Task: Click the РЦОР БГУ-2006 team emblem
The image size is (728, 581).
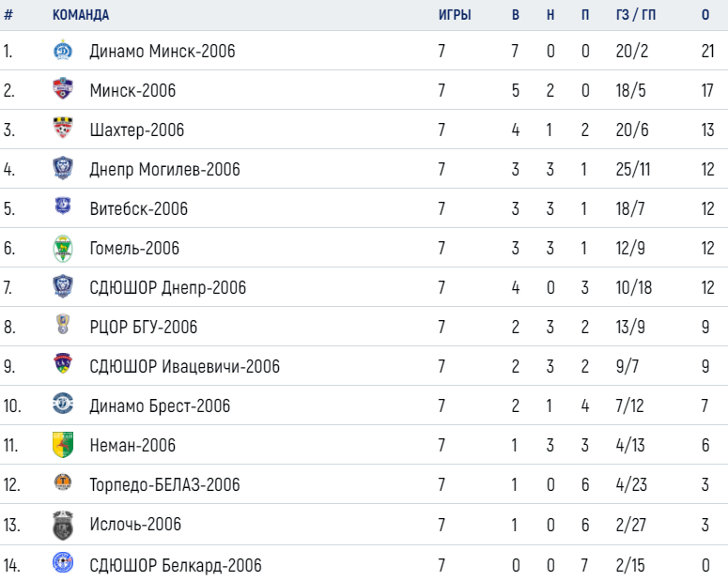Action: click(63, 324)
